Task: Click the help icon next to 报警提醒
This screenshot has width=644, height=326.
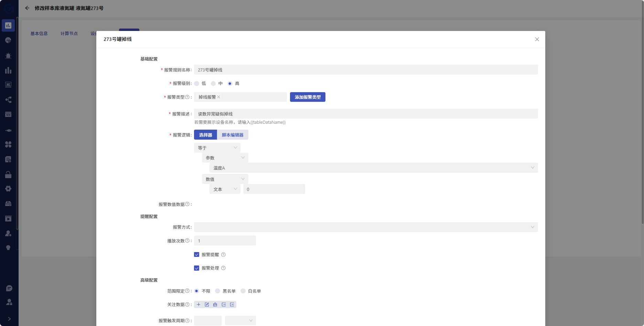Action: (223, 254)
